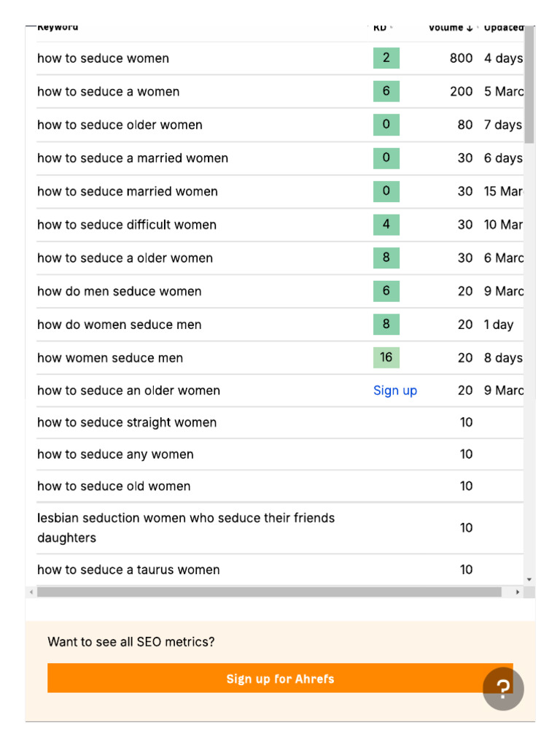
Task: Select keyword "how to seduce a taurus women"
Action: (x=128, y=570)
